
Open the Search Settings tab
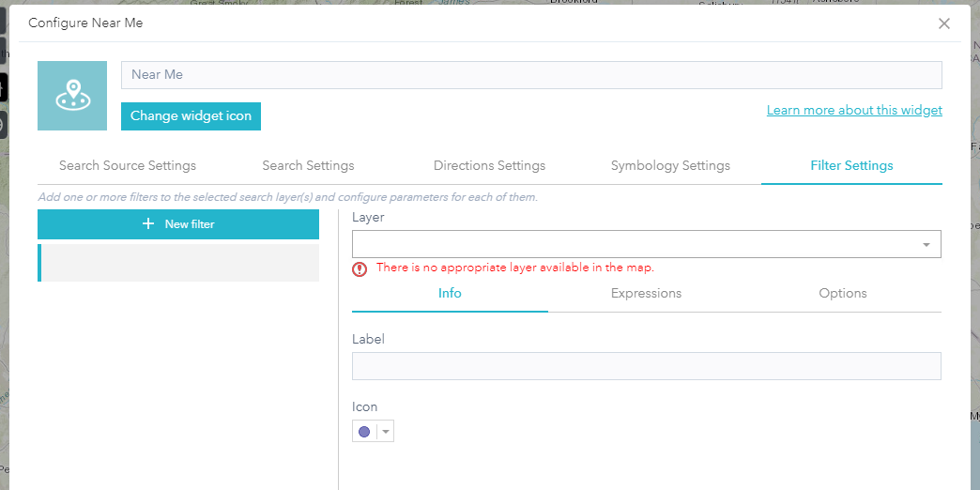tap(308, 165)
